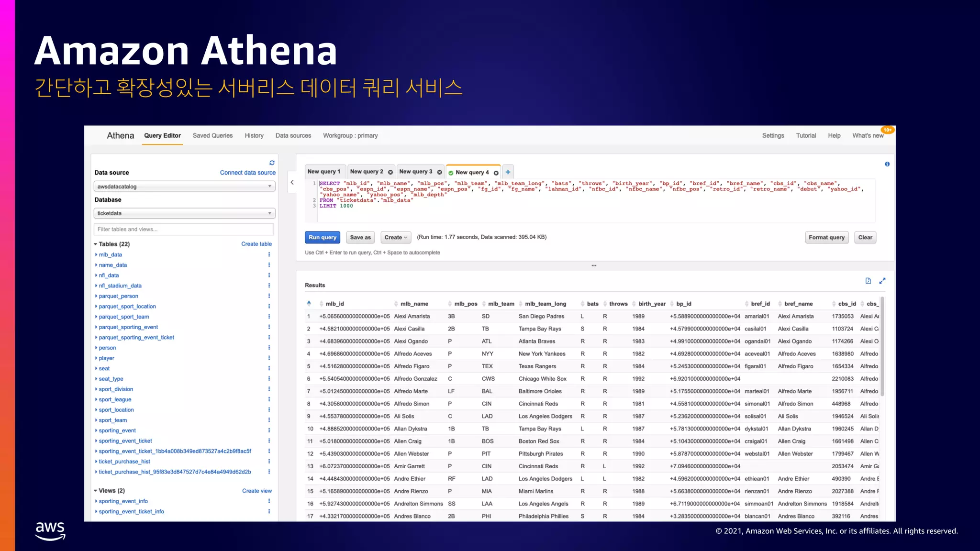Screen dimensions: 980x551
Task: Open options menu for mlb_data table
Action: coord(269,254)
